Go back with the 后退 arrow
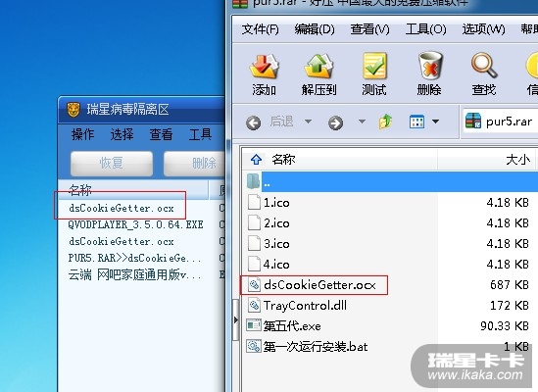The height and width of the screenshot is (392, 538). point(254,122)
